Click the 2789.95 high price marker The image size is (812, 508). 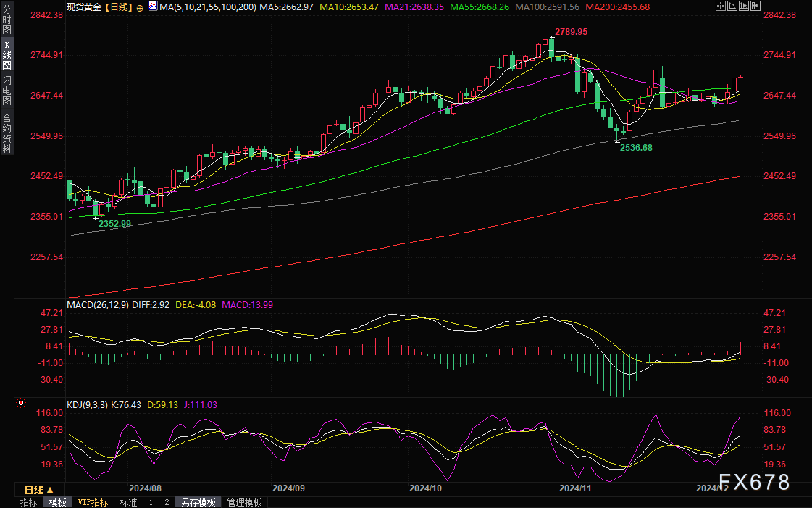pyautogui.click(x=571, y=32)
